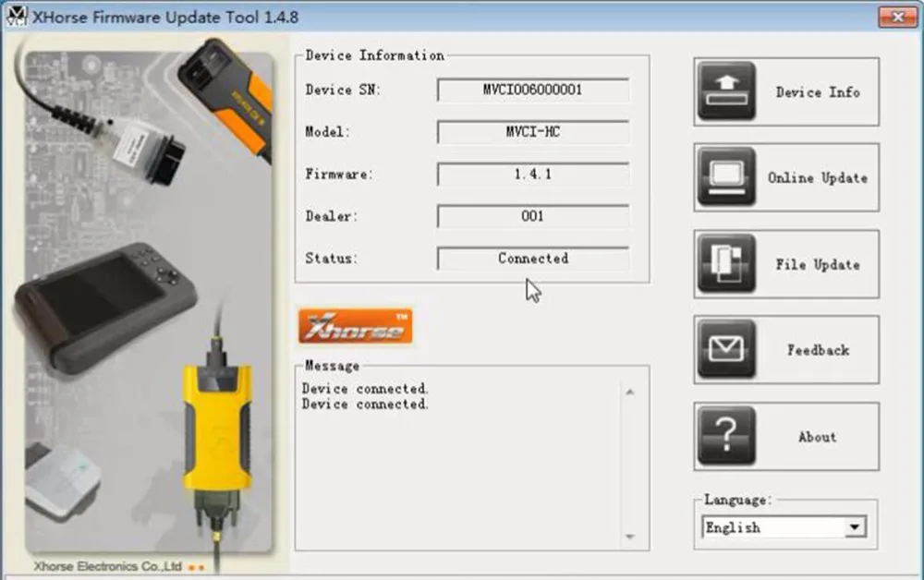Image resolution: width=924 pixels, height=580 pixels.
Task: Click the Device SN field MVCI006000001
Action: (x=533, y=91)
